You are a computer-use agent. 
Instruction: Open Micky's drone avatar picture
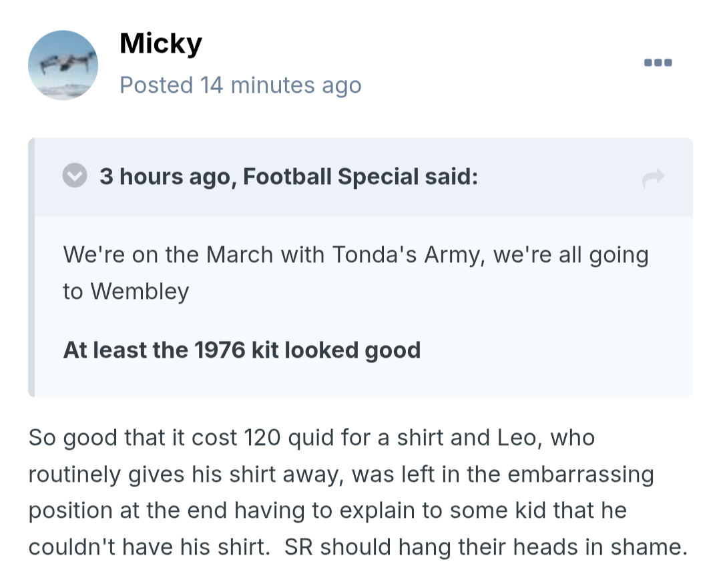[x=63, y=65]
